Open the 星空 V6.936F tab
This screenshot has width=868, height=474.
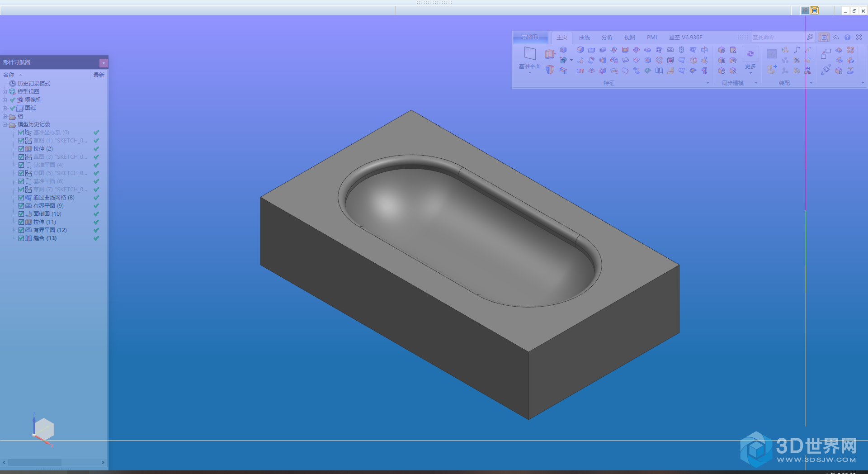(685, 38)
